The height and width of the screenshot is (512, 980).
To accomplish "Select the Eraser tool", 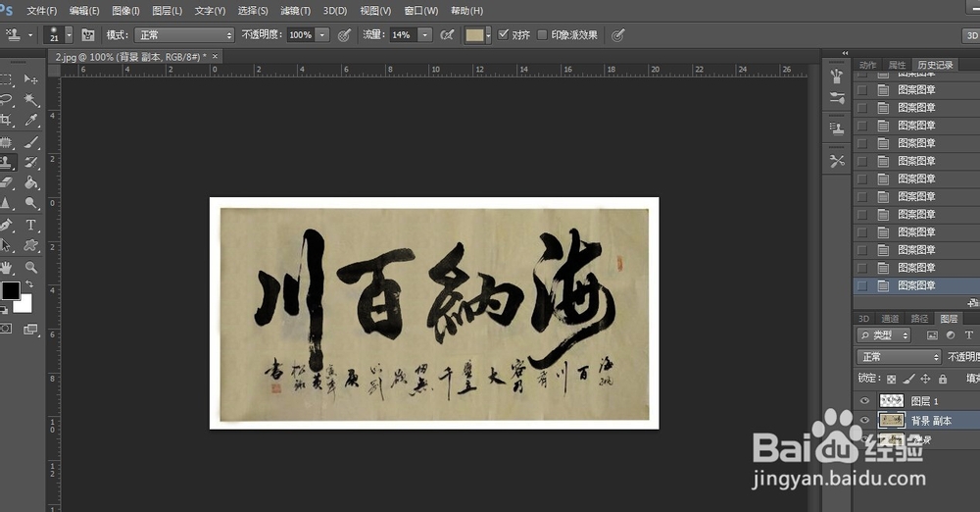I will coord(6,182).
